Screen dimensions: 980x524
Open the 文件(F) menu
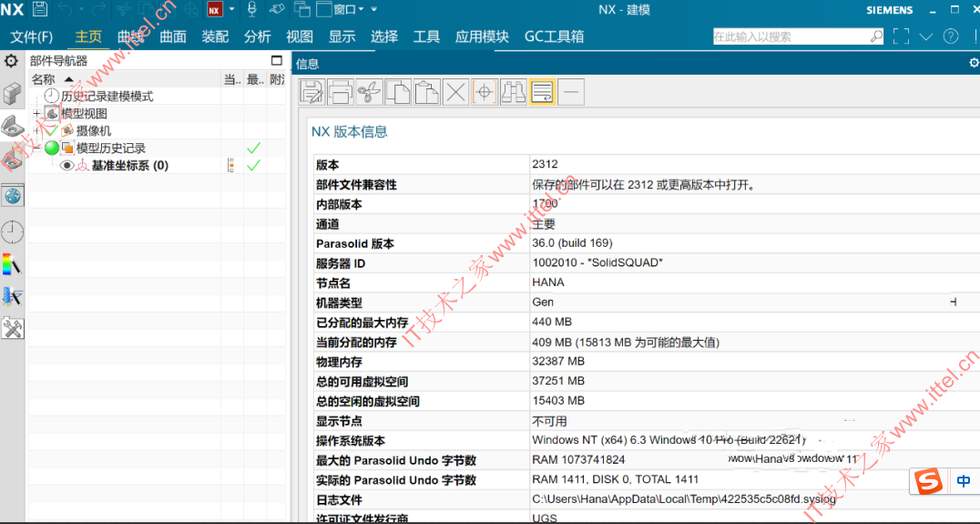(32, 36)
